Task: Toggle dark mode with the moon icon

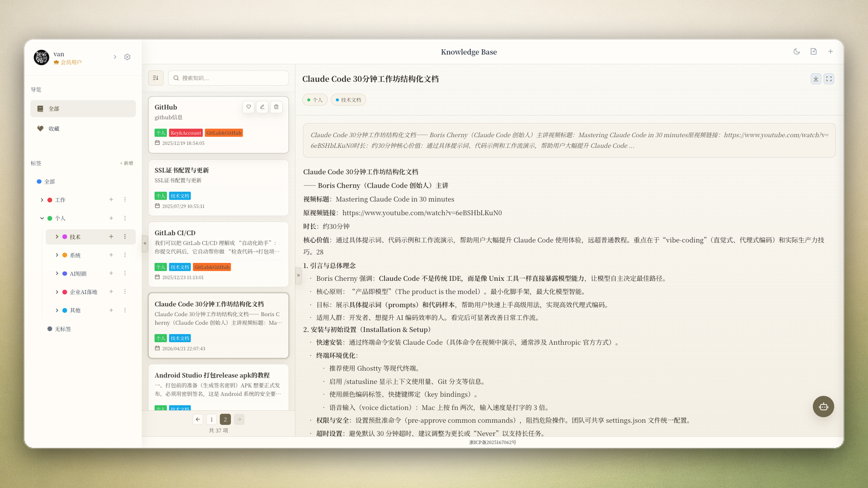Action: tap(796, 52)
